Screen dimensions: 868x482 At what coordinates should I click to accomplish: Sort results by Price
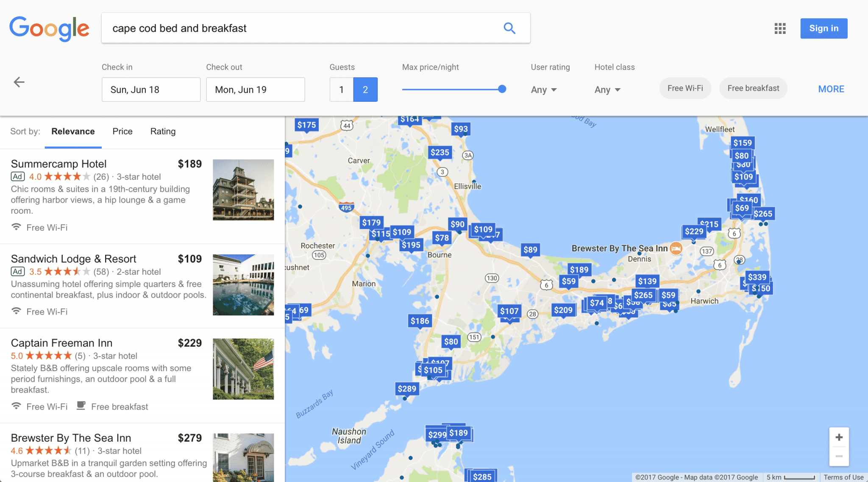click(x=122, y=131)
